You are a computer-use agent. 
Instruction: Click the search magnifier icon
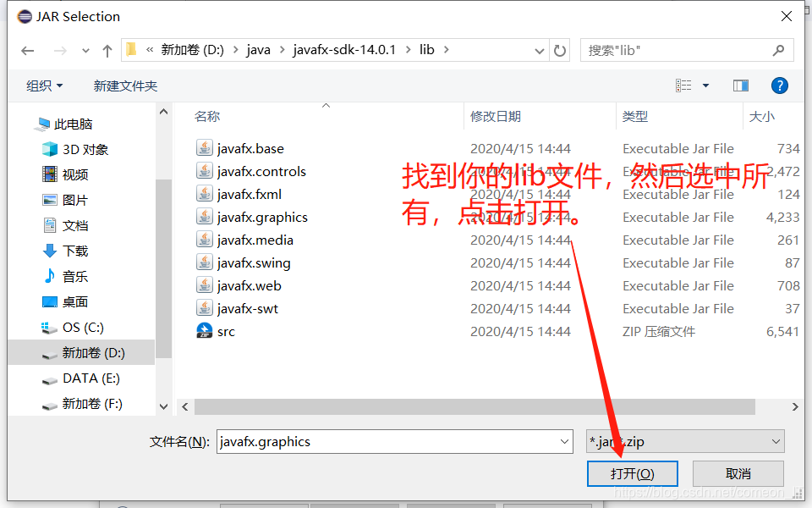click(778, 50)
